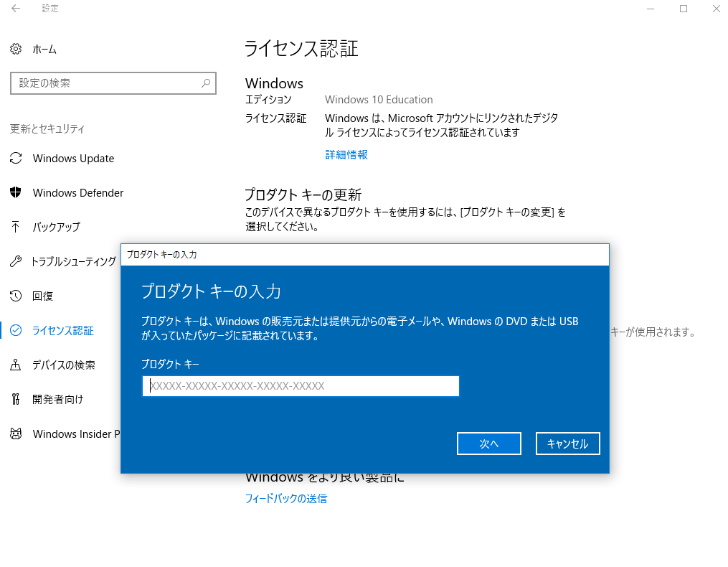Click the ライセンス認証 checkmark icon

pyautogui.click(x=16, y=330)
